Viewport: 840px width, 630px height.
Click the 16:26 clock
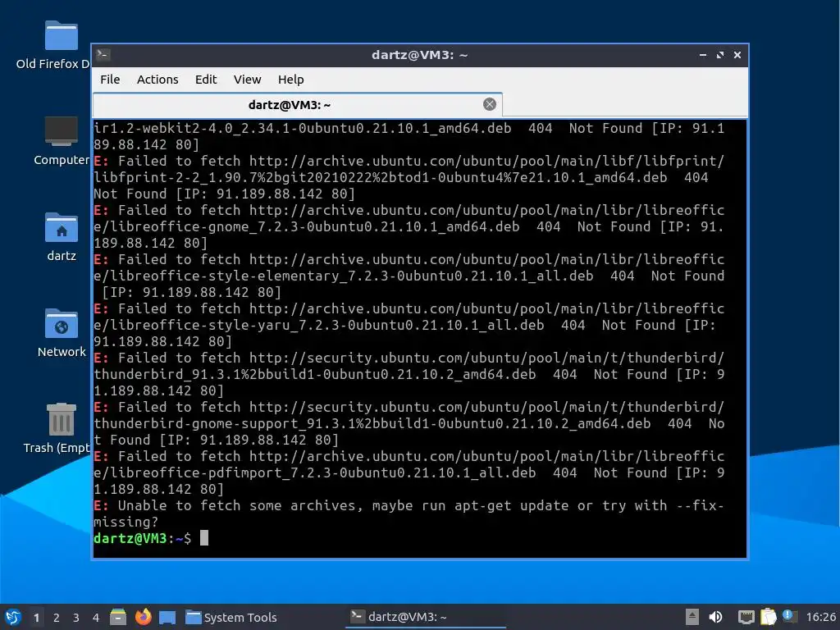coord(820,617)
